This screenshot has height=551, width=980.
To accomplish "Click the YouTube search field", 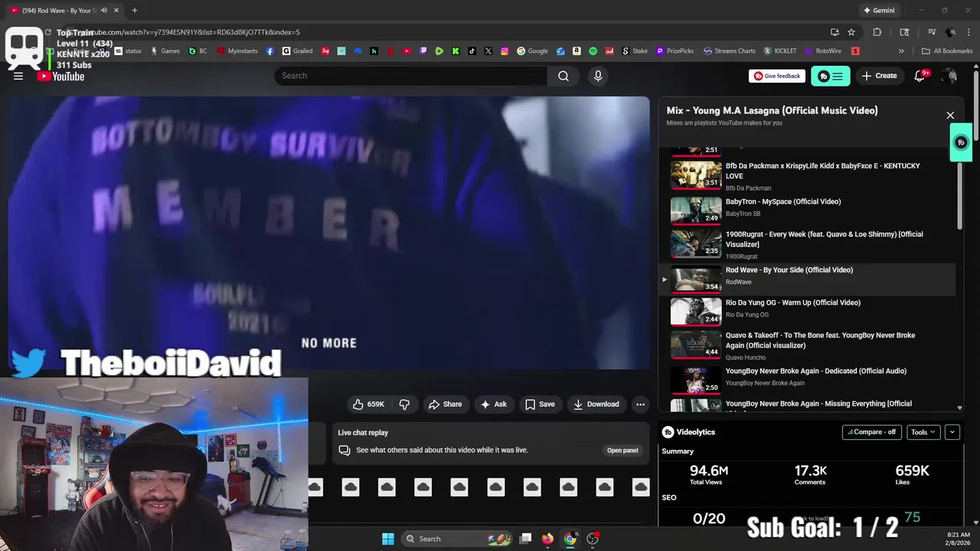I will (x=411, y=76).
